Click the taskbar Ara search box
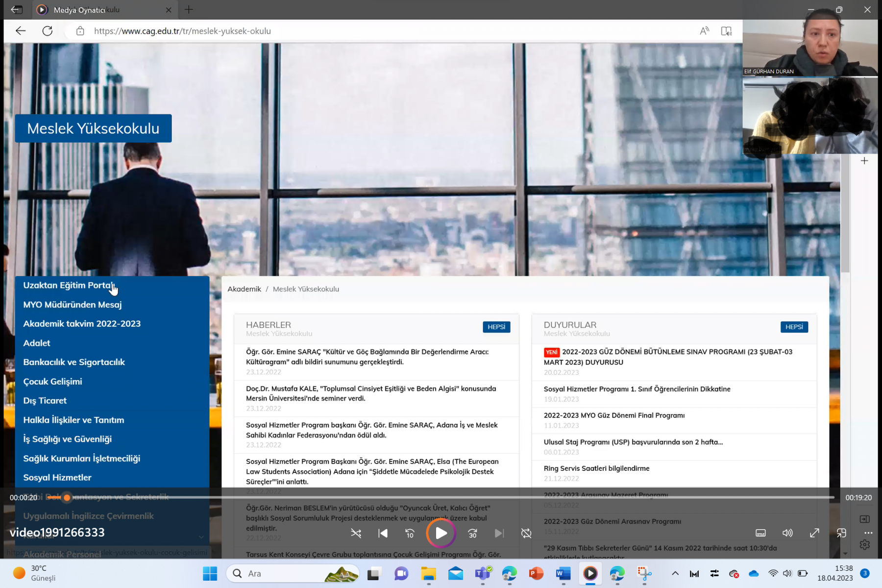The image size is (882, 588). coord(293,573)
